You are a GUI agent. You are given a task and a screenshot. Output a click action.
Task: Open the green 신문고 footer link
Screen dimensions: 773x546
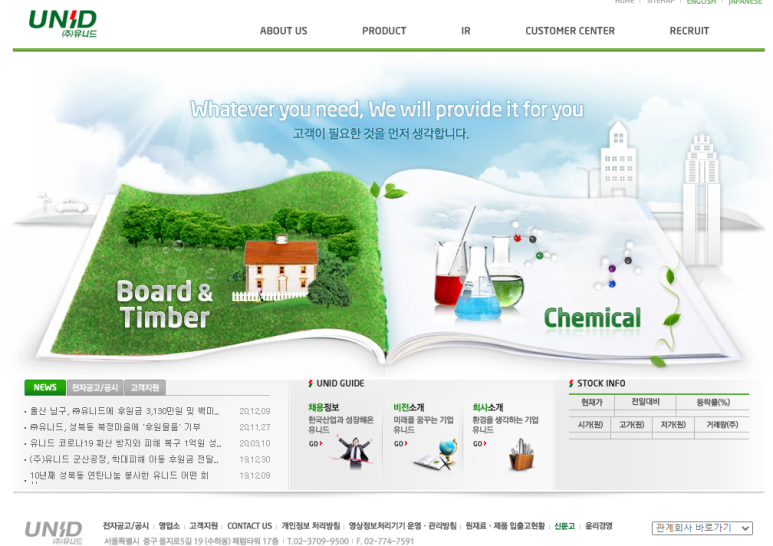point(564,526)
